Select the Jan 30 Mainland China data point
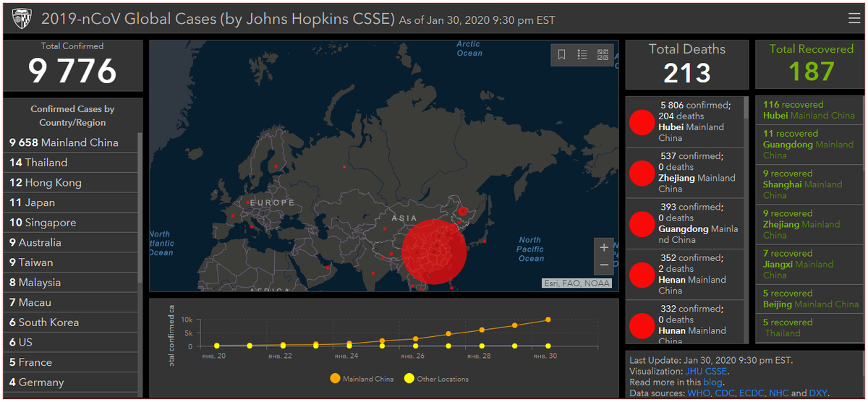 click(548, 320)
